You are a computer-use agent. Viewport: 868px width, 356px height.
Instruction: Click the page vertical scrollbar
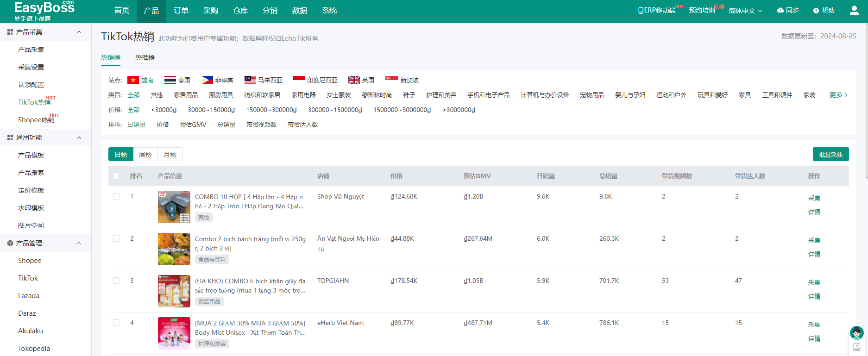coord(866,102)
